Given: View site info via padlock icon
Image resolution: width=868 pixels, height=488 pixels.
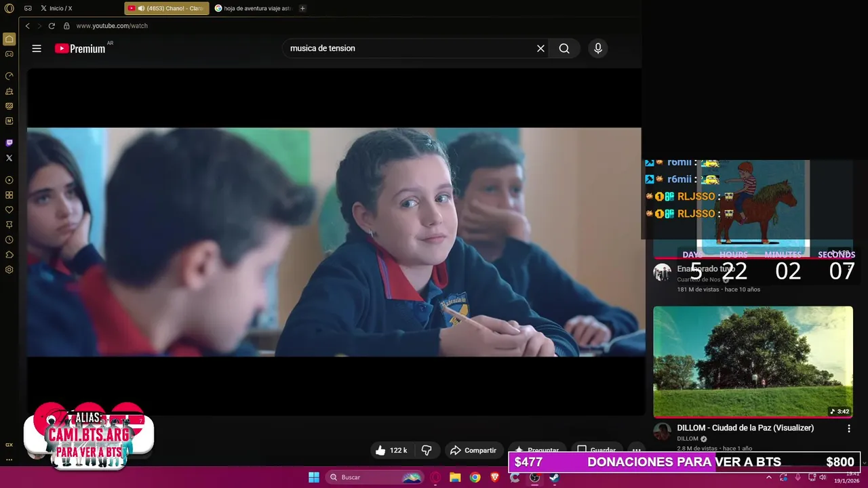Looking at the screenshot, I should (x=66, y=26).
